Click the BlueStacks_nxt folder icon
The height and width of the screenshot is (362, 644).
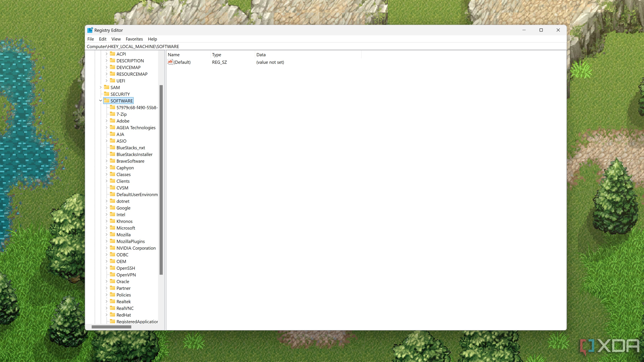(113, 147)
